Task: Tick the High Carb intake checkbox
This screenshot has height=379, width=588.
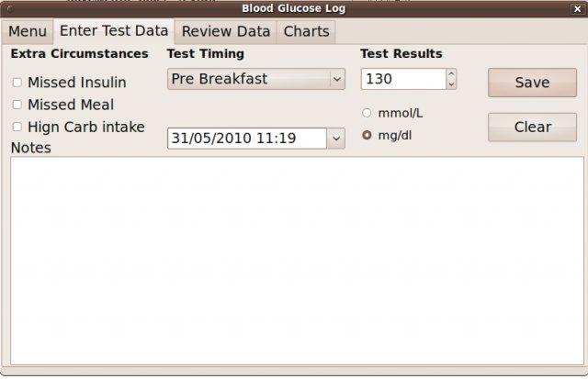Action: click(17, 127)
